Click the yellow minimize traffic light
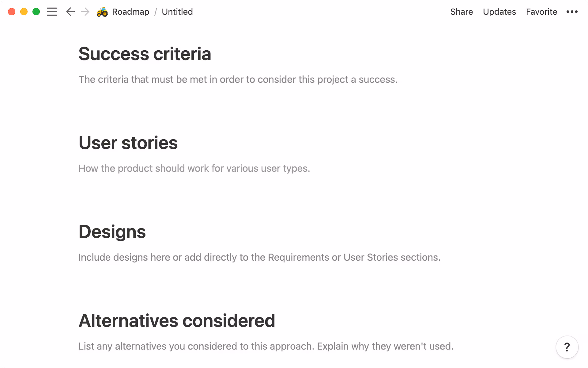 pyautogui.click(x=24, y=12)
